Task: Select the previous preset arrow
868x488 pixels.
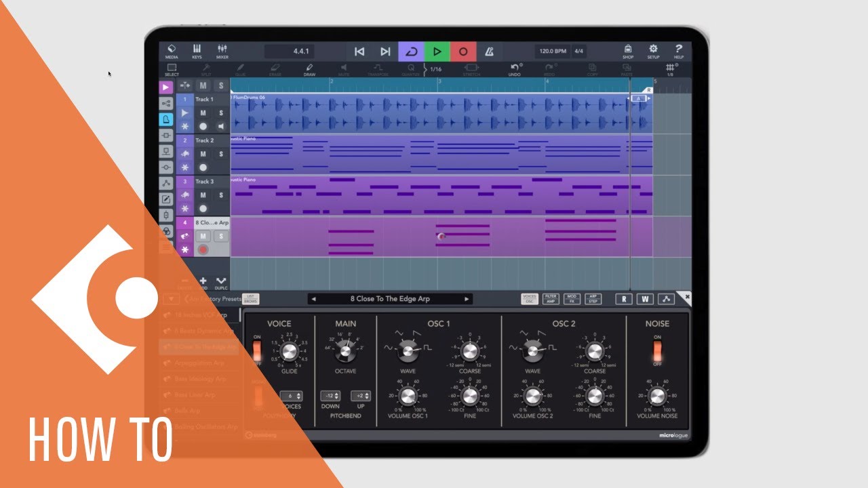Action: [313, 299]
